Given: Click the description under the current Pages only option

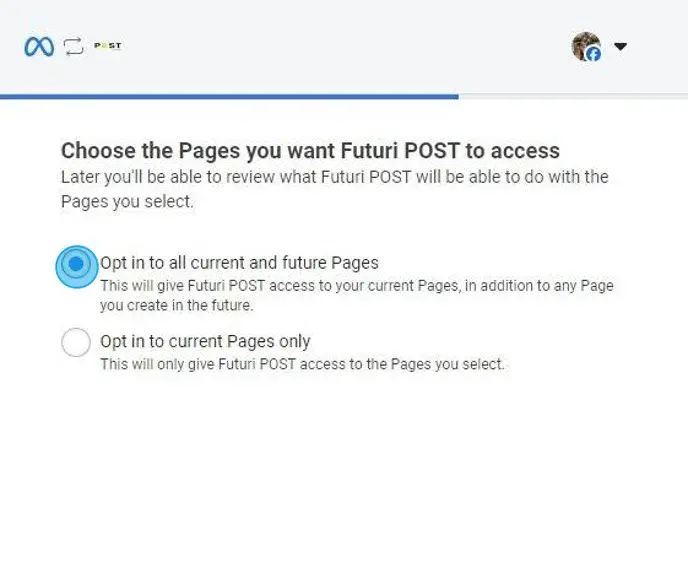Looking at the screenshot, I should click(302, 364).
